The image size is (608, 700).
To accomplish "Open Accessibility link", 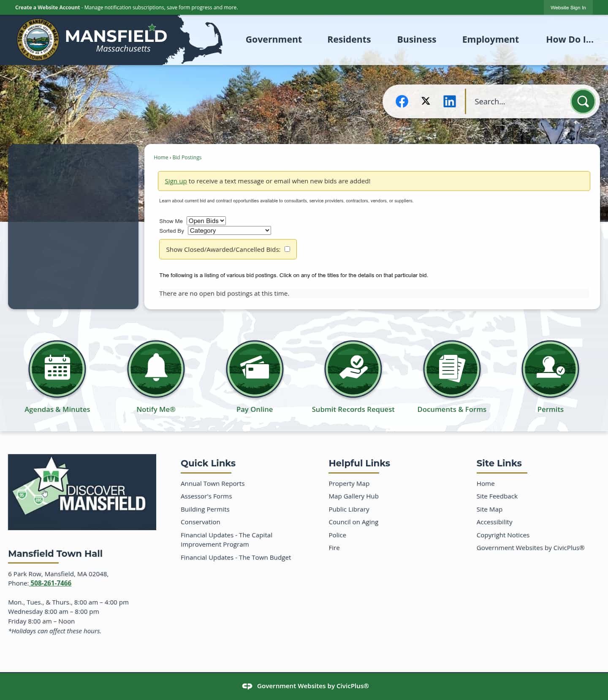I will pos(494,522).
